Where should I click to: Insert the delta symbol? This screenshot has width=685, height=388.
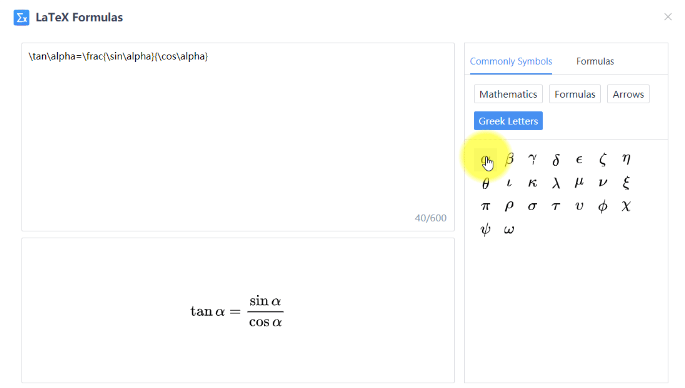pyautogui.click(x=556, y=159)
